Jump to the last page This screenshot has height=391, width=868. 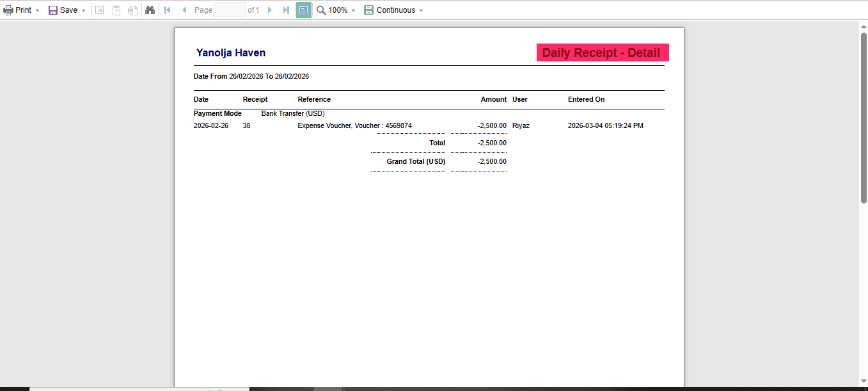pyautogui.click(x=286, y=10)
